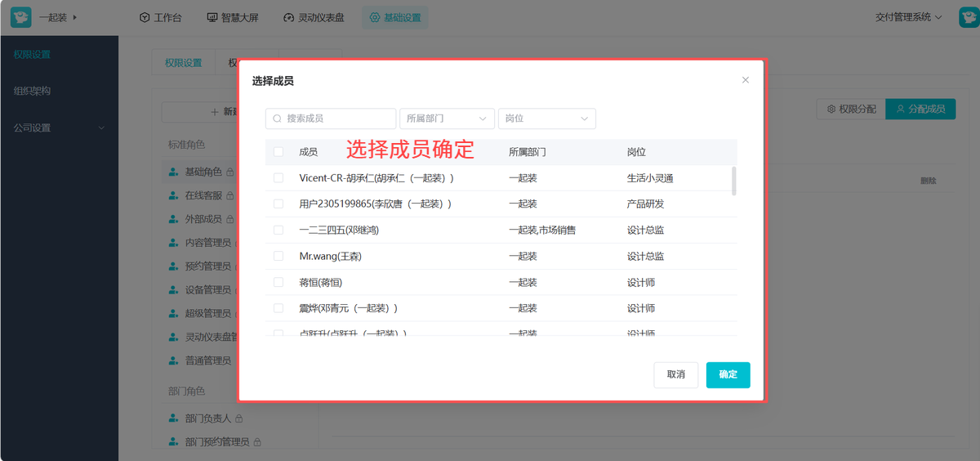The width and height of the screenshot is (980, 461).
Task: Click the person icon beside 内容管理员
Action: coord(173,243)
